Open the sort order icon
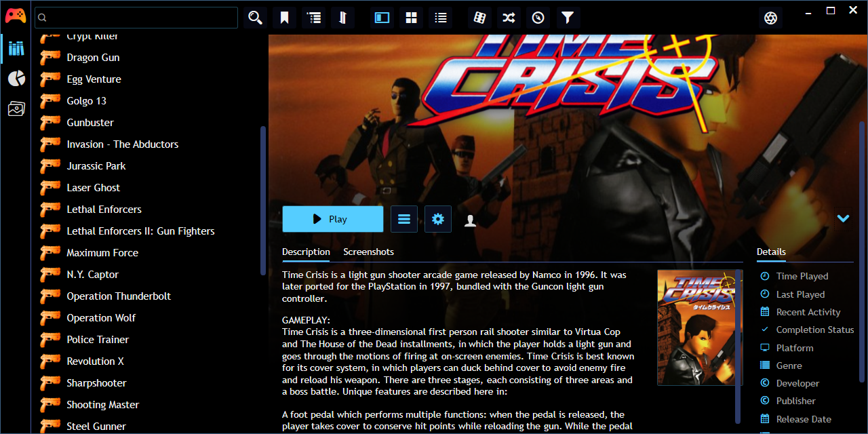 pyautogui.click(x=342, y=18)
